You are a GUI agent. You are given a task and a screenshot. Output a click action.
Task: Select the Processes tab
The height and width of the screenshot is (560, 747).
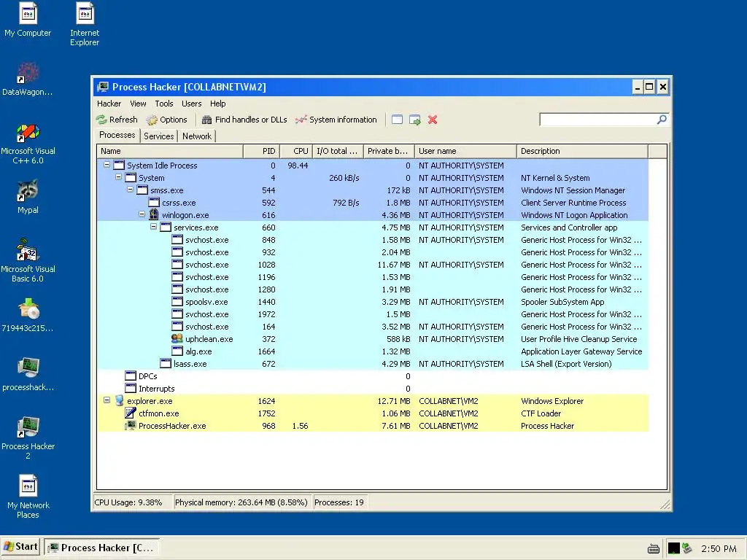coord(117,135)
